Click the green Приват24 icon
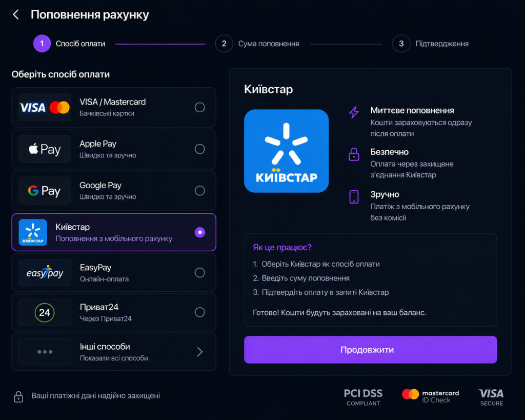This screenshot has height=420, width=525. coord(45,312)
